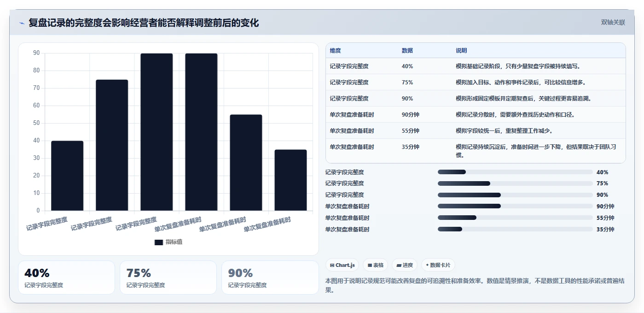644x313 pixels.
Task: Open the Chart.js chip
Action: 343,265
